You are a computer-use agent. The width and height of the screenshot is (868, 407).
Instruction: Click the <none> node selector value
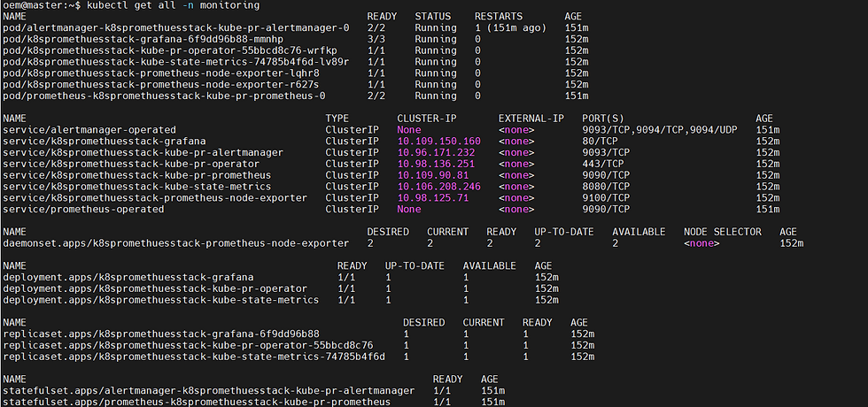click(701, 243)
